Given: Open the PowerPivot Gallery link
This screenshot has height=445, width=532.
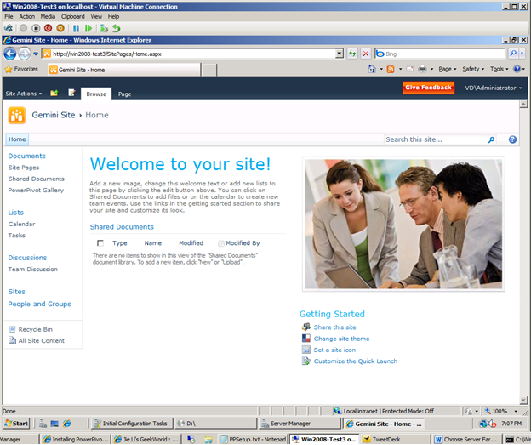Looking at the screenshot, I should point(36,190).
